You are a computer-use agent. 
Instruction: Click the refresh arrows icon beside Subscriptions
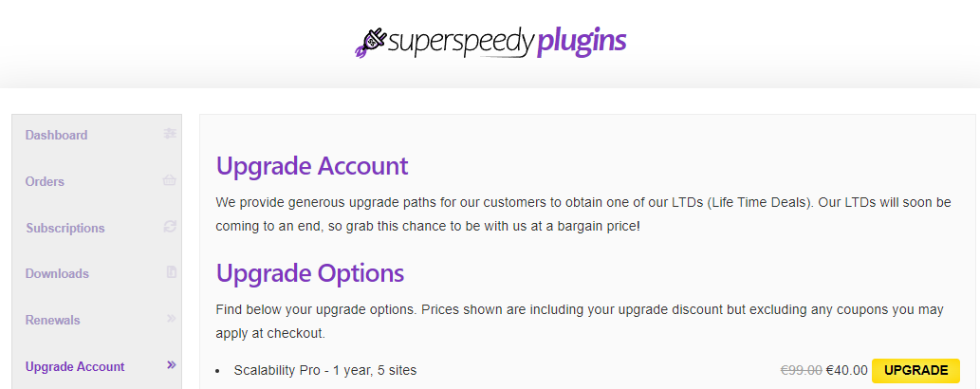170,227
